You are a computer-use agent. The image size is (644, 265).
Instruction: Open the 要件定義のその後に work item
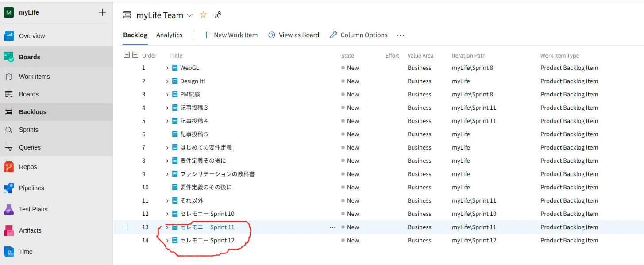[206, 188]
